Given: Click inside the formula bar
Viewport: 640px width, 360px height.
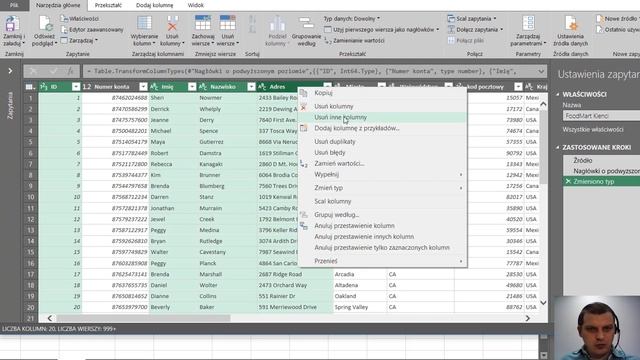Looking at the screenshot, I should (x=309, y=71).
